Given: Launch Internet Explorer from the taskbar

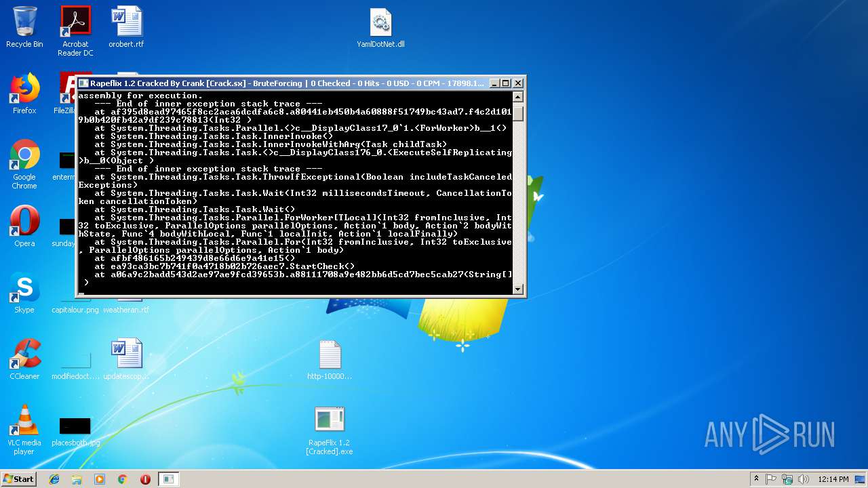Looking at the screenshot, I should [x=54, y=479].
